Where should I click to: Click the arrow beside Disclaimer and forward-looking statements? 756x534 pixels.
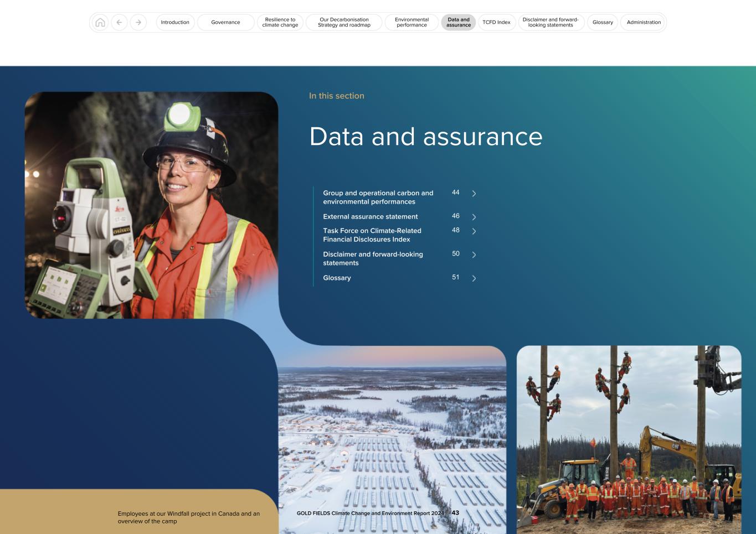[x=474, y=255]
